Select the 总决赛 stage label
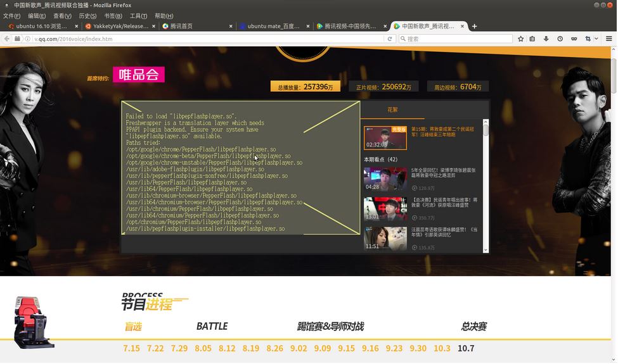This screenshot has width=618, height=364. [474, 326]
